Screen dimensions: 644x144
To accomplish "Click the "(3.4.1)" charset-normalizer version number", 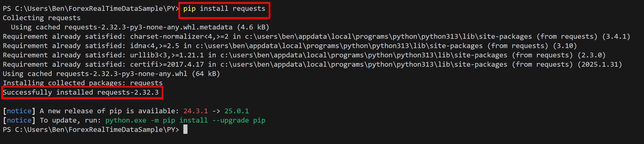I will [616, 37].
